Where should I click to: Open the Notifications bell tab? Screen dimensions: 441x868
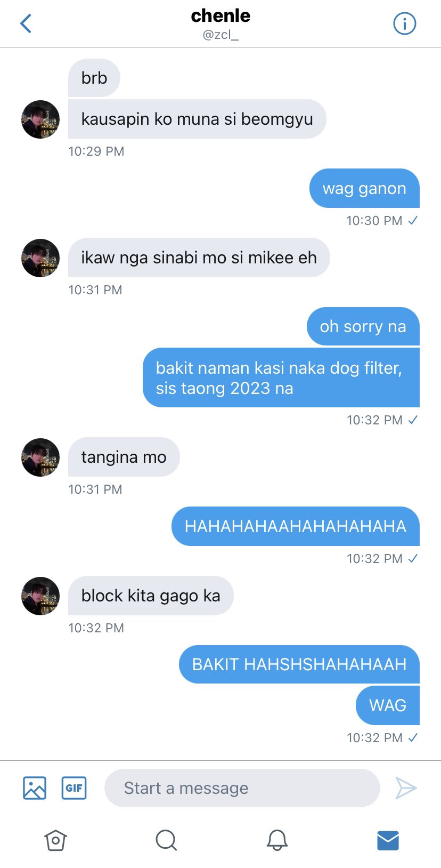pyautogui.click(x=277, y=841)
